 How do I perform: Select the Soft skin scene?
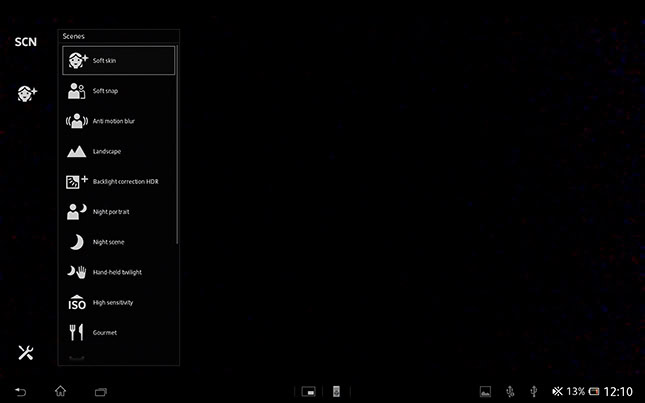118,61
